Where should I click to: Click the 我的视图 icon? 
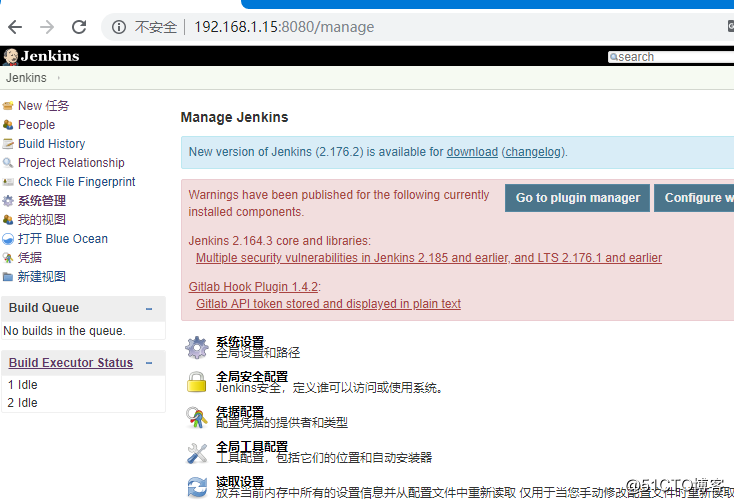pyautogui.click(x=8, y=219)
